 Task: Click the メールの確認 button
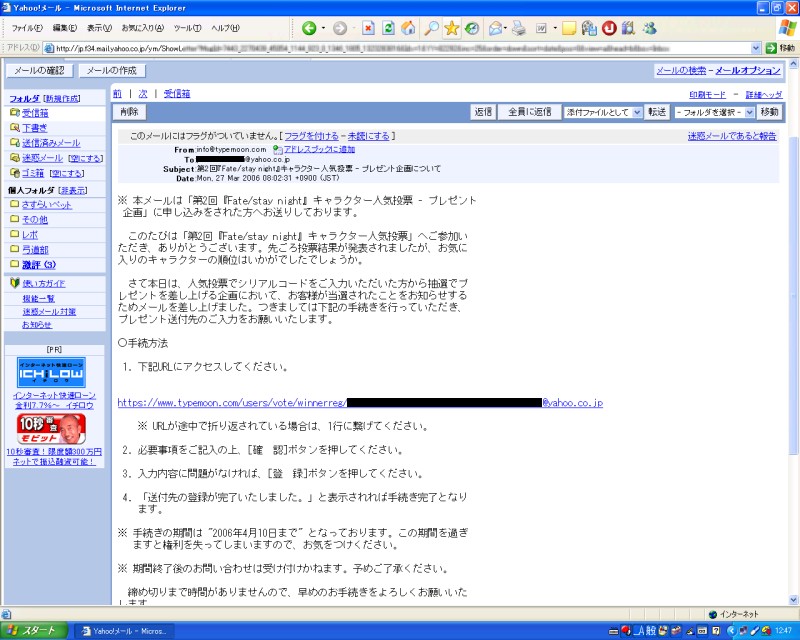tap(39, 70)
